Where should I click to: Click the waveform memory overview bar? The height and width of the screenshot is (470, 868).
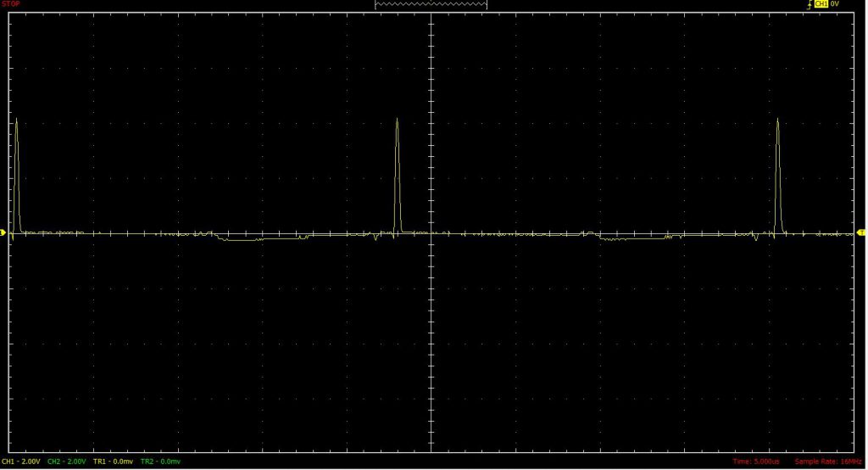[431, 4]
